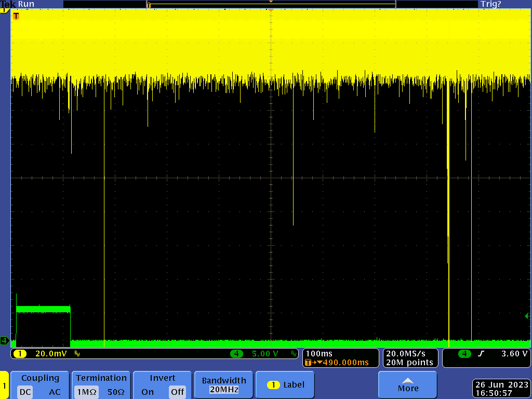This screenshot has height=399, width=532.
Task: Open the Bandwidth 20MHz selector
Action: (223, 385)
